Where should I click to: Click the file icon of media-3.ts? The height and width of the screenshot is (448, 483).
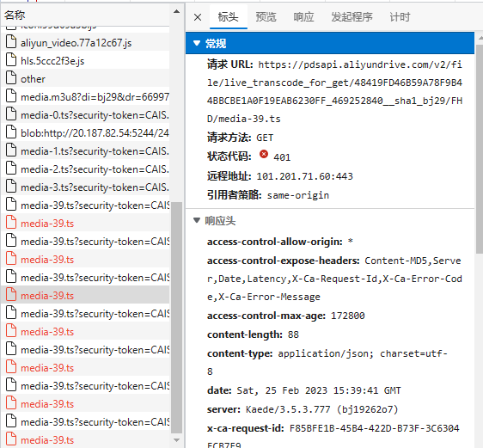[11, 186]
